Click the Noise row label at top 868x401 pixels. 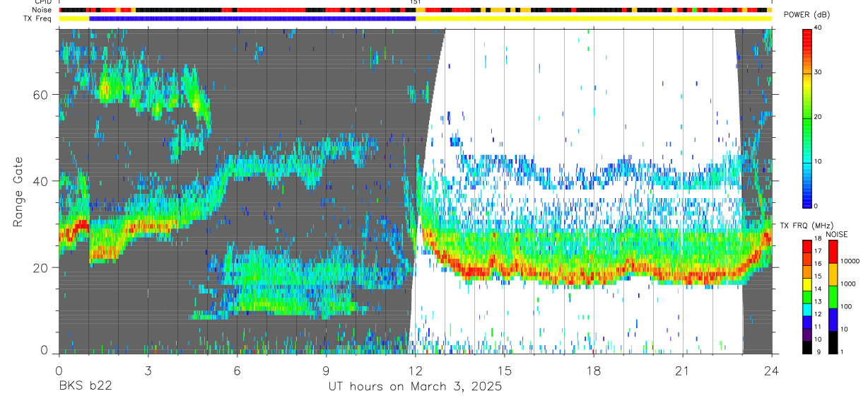42,11
